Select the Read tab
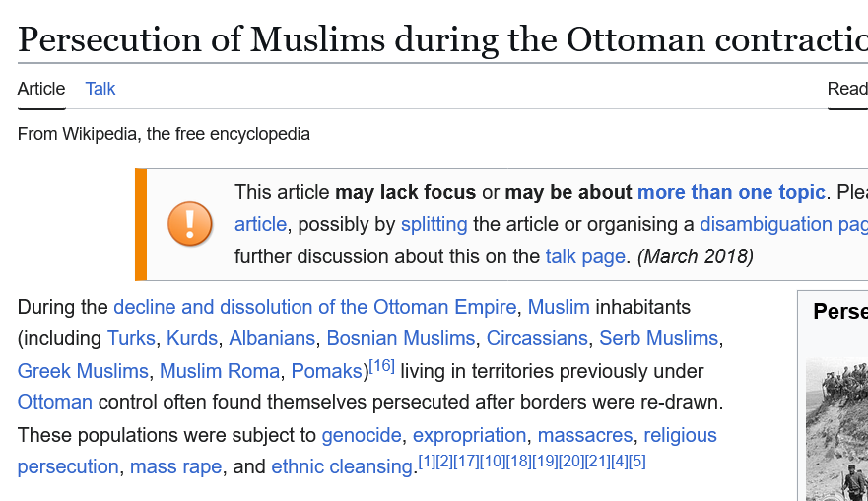The image size is (868, 501). pyautogui.click(x=846, y=89)
